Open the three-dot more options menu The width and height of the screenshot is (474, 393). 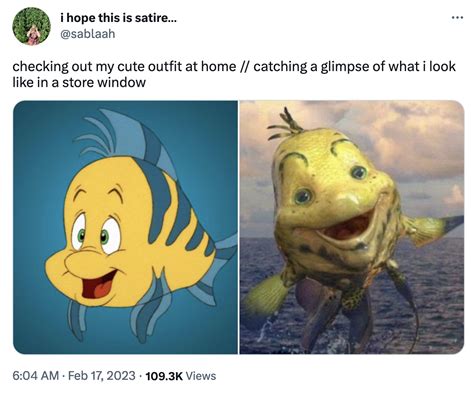click(x=457, y=17)
